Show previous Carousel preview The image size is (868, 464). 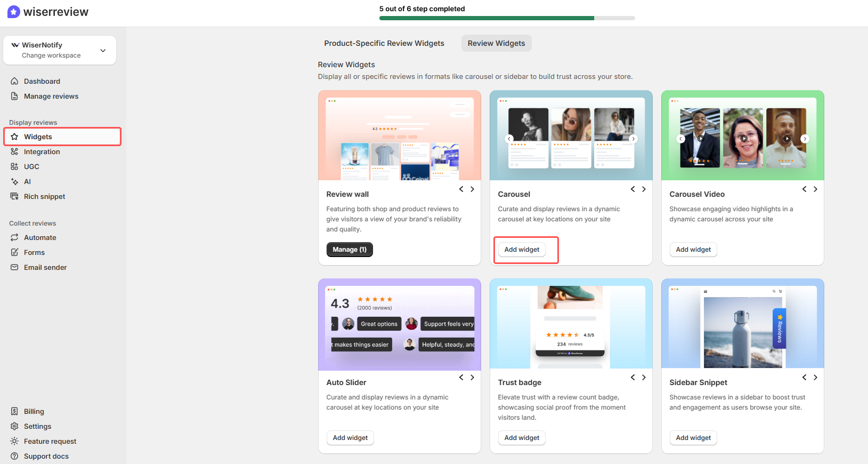633,189
